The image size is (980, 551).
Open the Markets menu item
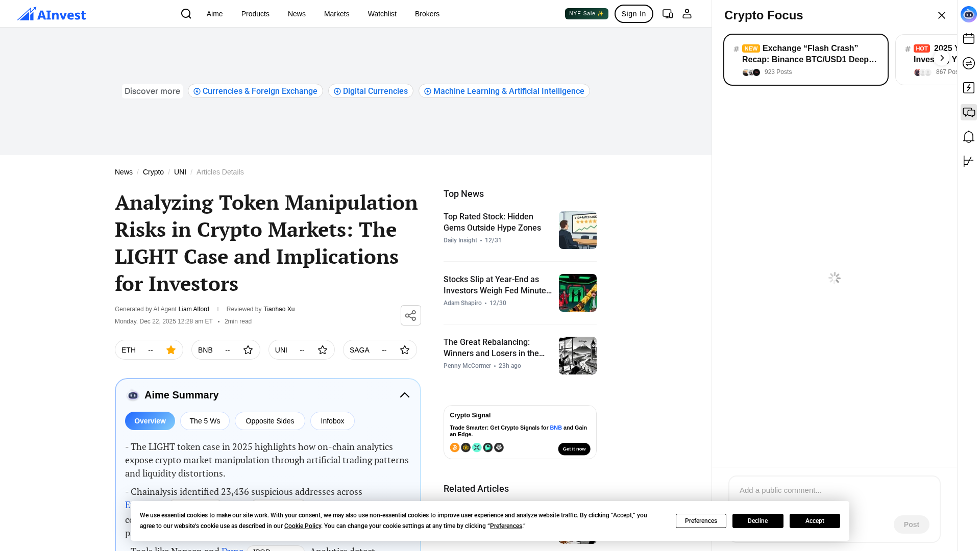click(336, 14)
